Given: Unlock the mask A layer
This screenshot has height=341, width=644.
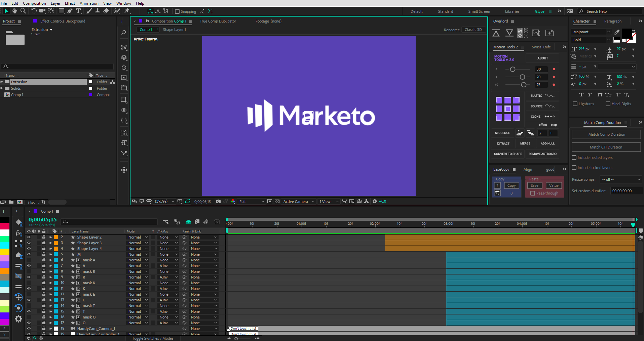Looking at the screenshot, I should [x=44, y=260].
